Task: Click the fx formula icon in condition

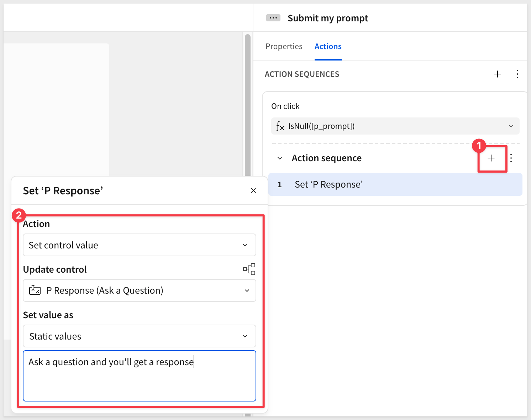Action: 280,126
